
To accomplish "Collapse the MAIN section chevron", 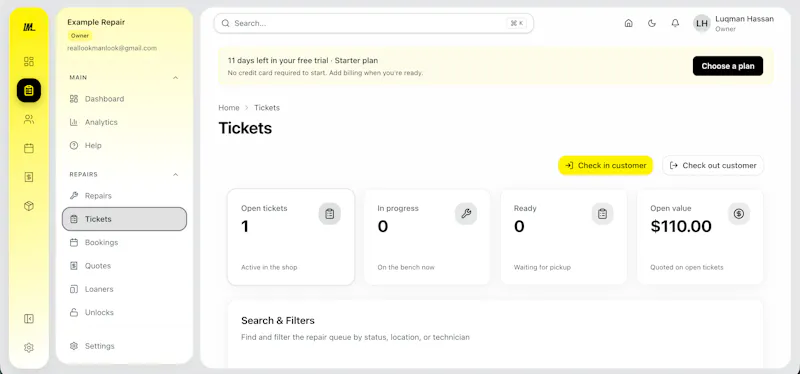I will click(x=176, y=78).
